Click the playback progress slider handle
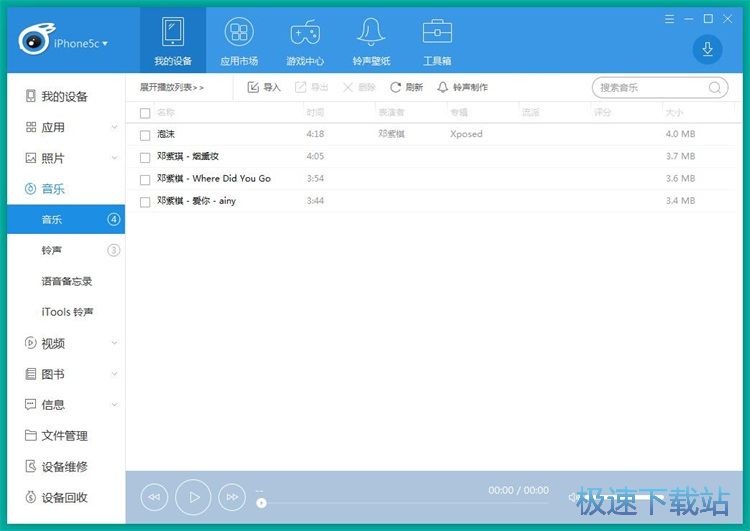The height and width of the screenshot is (531, 750). (261, 503)
